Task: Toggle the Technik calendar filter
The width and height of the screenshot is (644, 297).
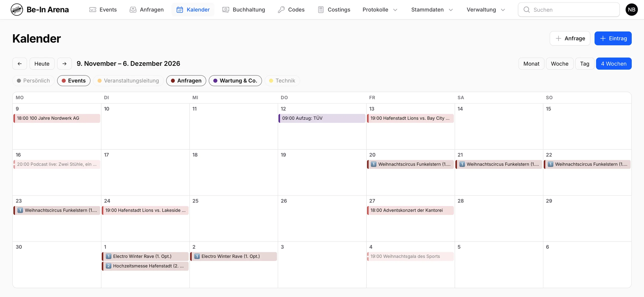Action: 282,81
